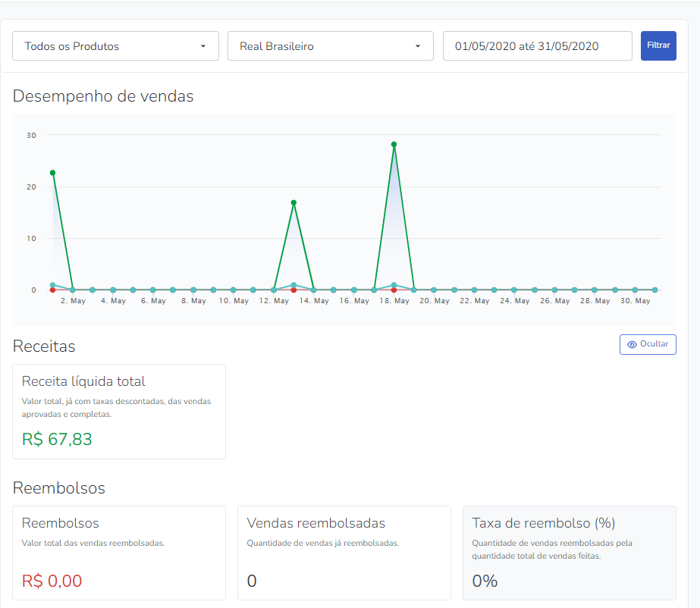The image size is (700, 608).
Task: Click the caret arrow of Todos os Produtos
Action: (203, 46)
